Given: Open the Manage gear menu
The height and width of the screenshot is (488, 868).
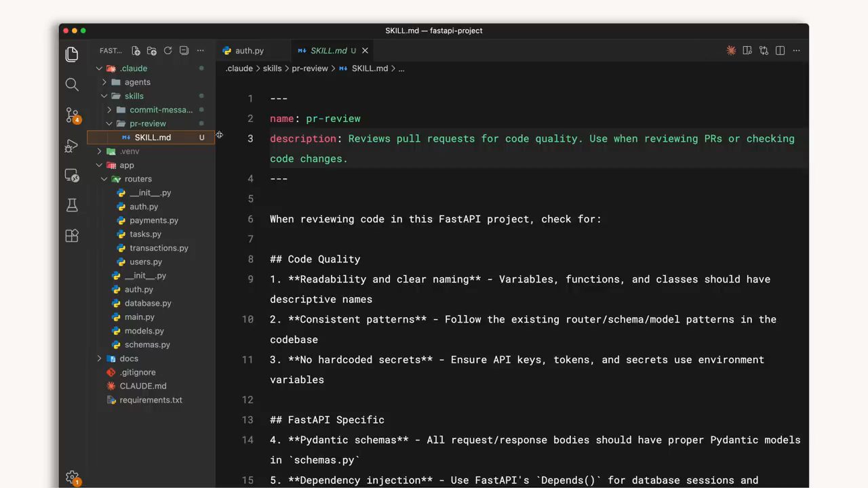Looking at the screenshot, I should (73, 478).
